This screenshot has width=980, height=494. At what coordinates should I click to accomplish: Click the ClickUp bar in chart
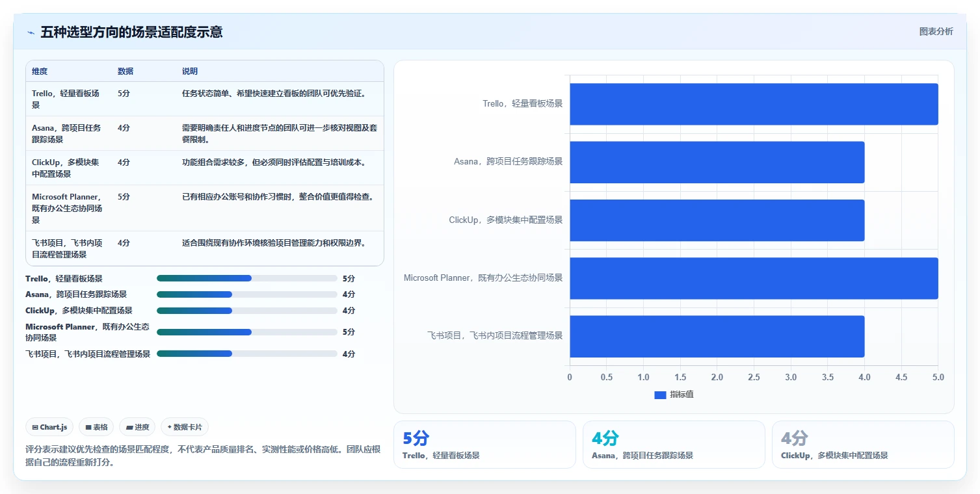point(717,220)
